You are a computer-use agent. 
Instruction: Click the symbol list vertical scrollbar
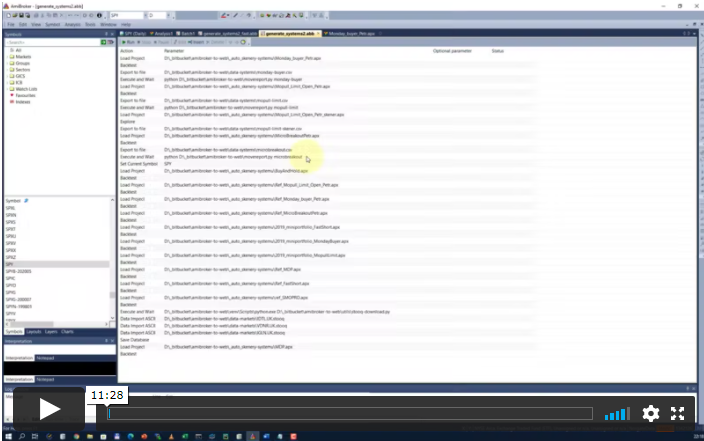112,259
